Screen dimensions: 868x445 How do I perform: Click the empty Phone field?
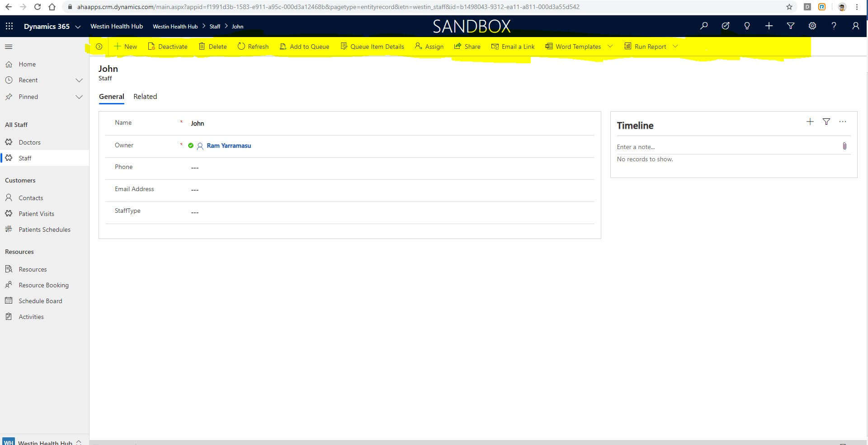pyautogui.click(x=392, y=168)
